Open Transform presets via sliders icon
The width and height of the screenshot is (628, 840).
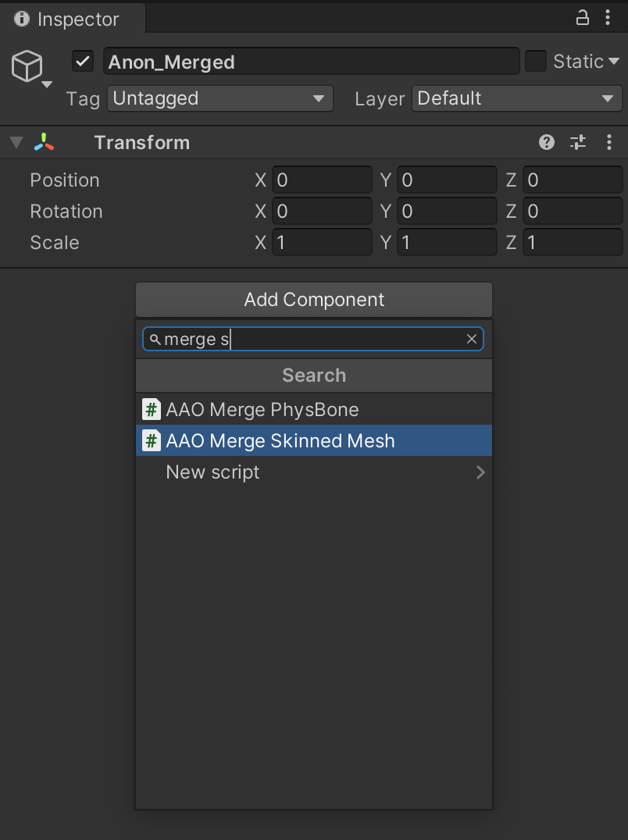tap(578, 142)
